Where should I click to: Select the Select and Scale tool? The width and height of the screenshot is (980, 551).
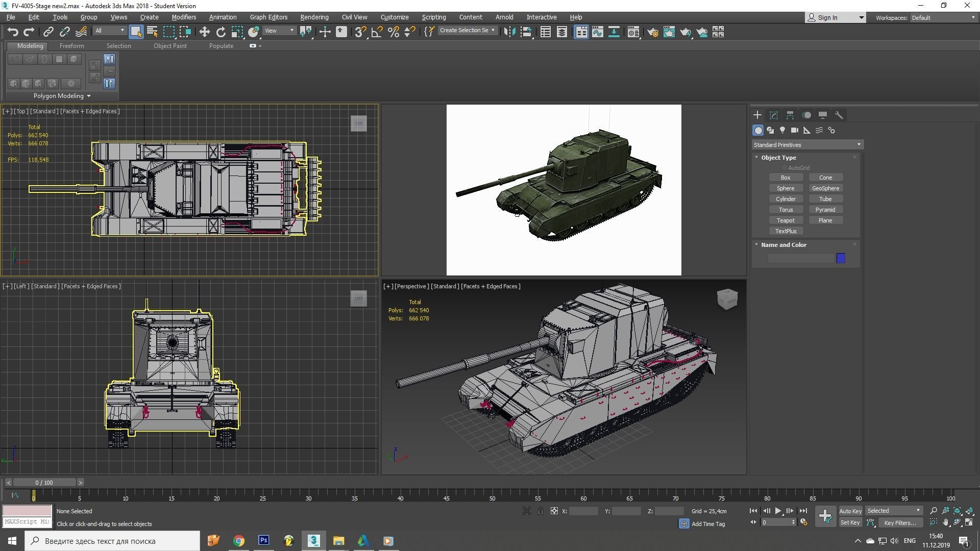point(237,32)
